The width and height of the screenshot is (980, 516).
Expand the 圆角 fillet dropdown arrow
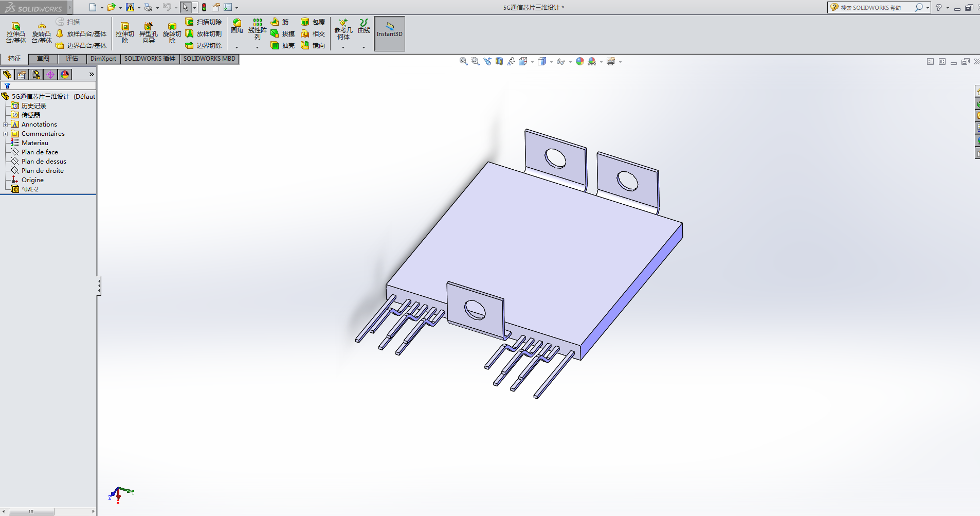click(x=237, y=47)
